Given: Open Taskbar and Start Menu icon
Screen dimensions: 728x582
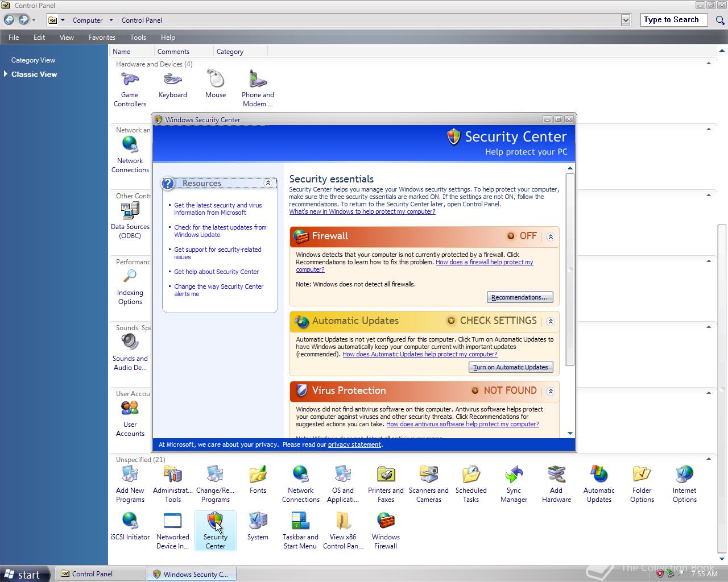Looking at the screenshot, I should point(300,531).
